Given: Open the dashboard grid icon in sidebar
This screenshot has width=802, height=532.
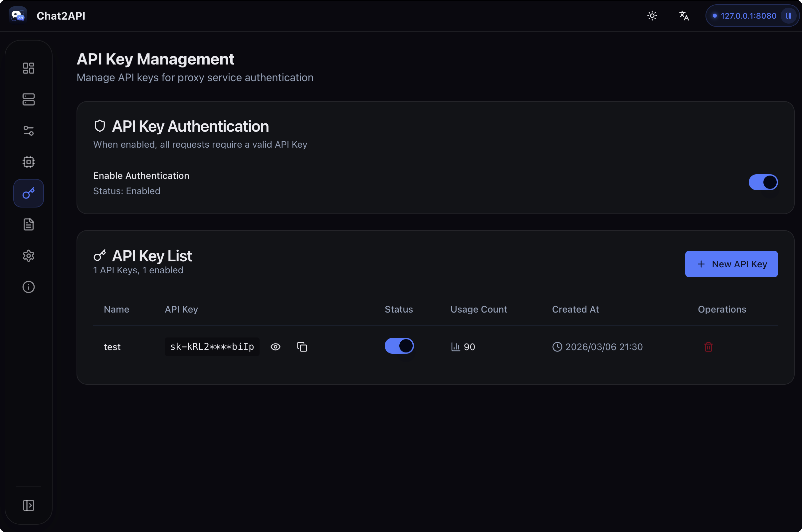Looking at the screenshot, I should pos(29,68).
